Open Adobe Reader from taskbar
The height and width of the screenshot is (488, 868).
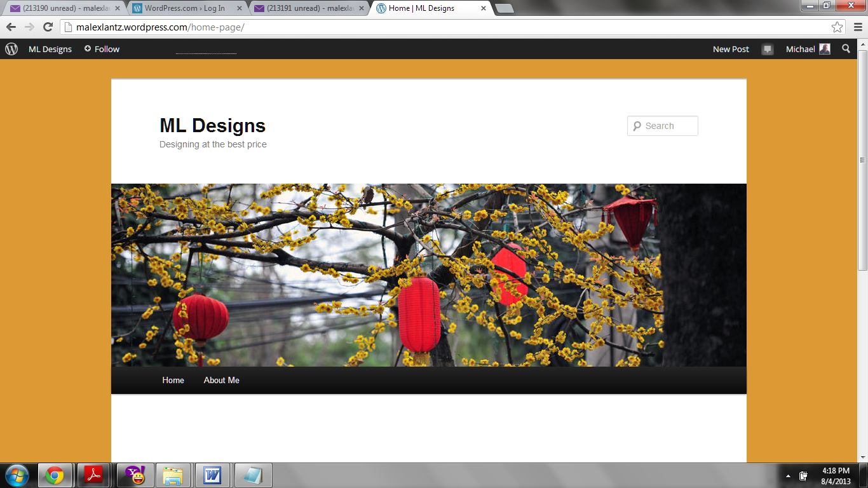[x=94, y=475]
